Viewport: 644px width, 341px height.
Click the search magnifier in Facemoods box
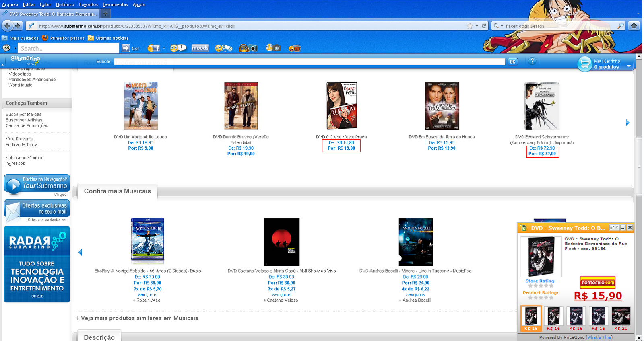(621, 26)
